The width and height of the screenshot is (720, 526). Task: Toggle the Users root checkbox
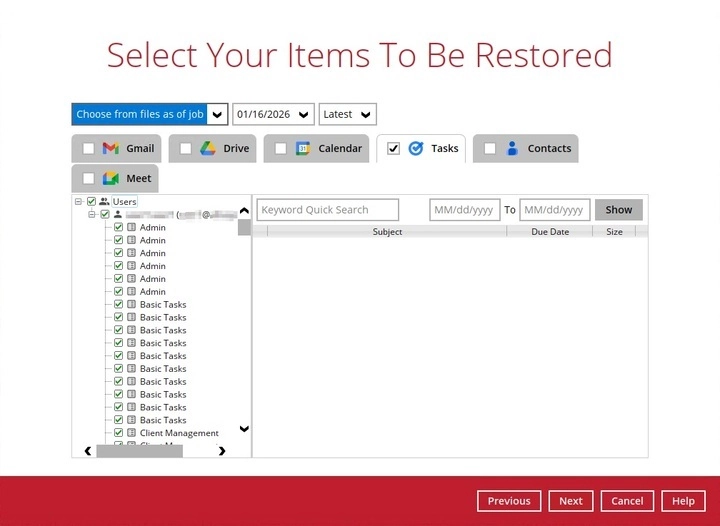pos(92,202)
